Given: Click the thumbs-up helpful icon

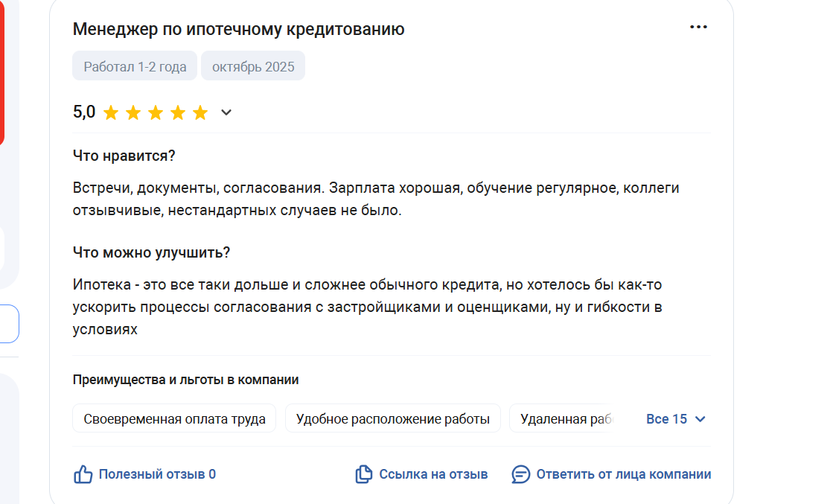Looking at the screenshot, I should (x=83, y=474).
